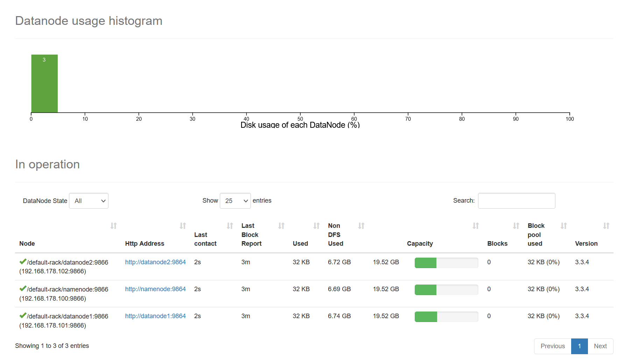Viewport: 631px width, 364px height.
Task: Focus the Search input field
Action: tap(517, 201)
